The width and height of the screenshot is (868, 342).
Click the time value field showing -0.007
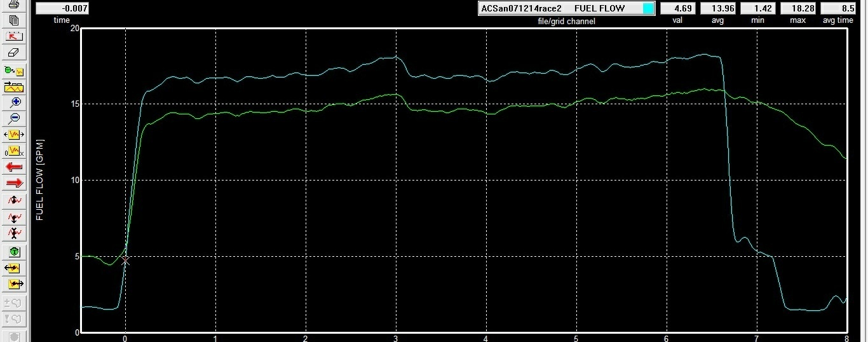(x=62, y=9)
